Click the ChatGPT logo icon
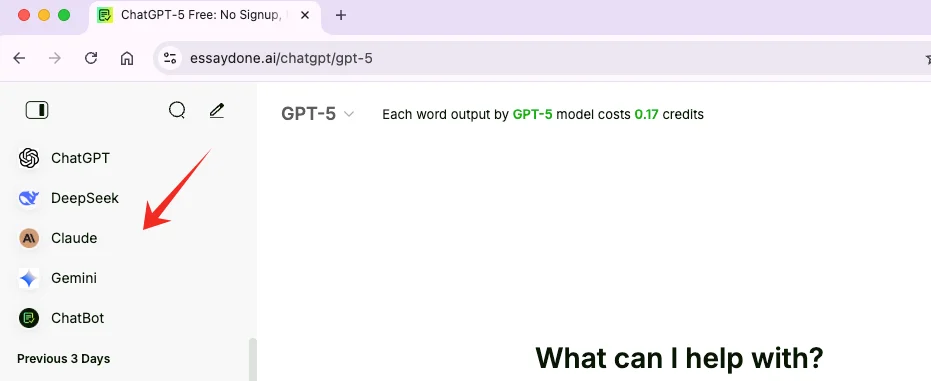 pyautogui.click(x=28, y=158)
